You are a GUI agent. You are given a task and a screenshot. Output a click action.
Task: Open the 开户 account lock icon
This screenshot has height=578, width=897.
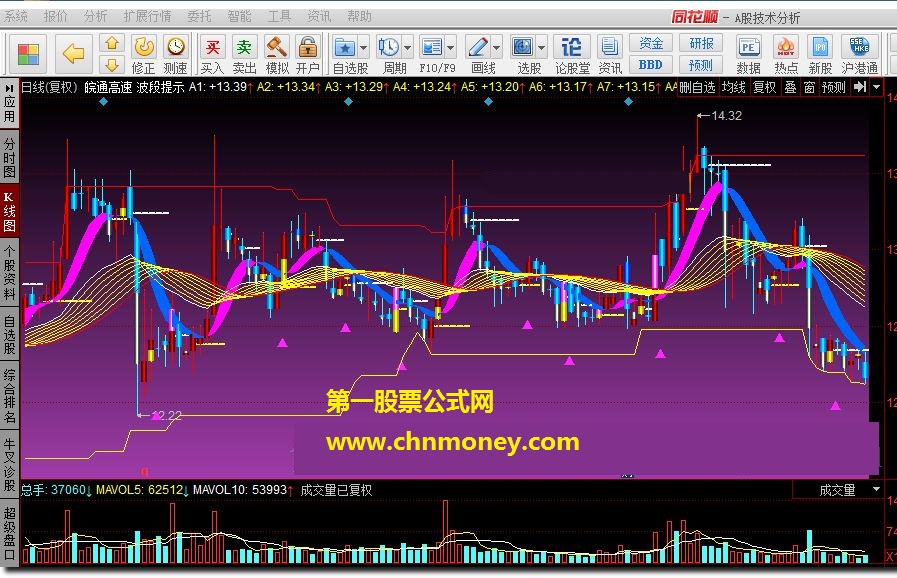[x=308, y=54]
